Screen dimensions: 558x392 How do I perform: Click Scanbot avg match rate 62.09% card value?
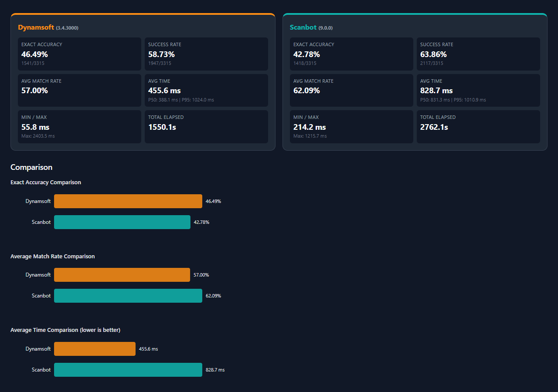click(306, 91)
